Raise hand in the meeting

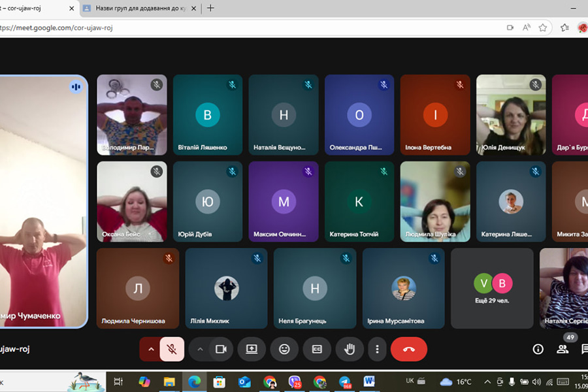point(350,350)
